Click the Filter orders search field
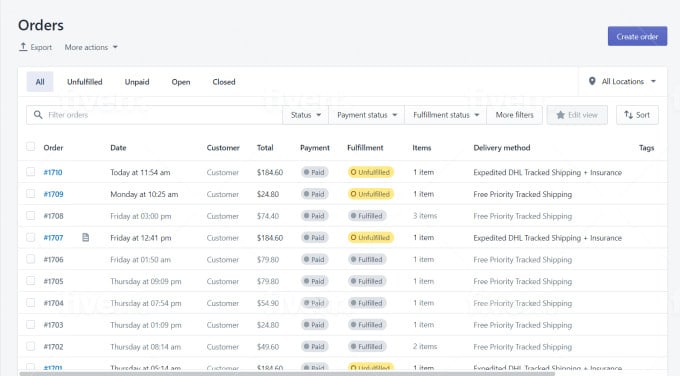The height and width of the screenshot is (376, 680). click(154, 115)
